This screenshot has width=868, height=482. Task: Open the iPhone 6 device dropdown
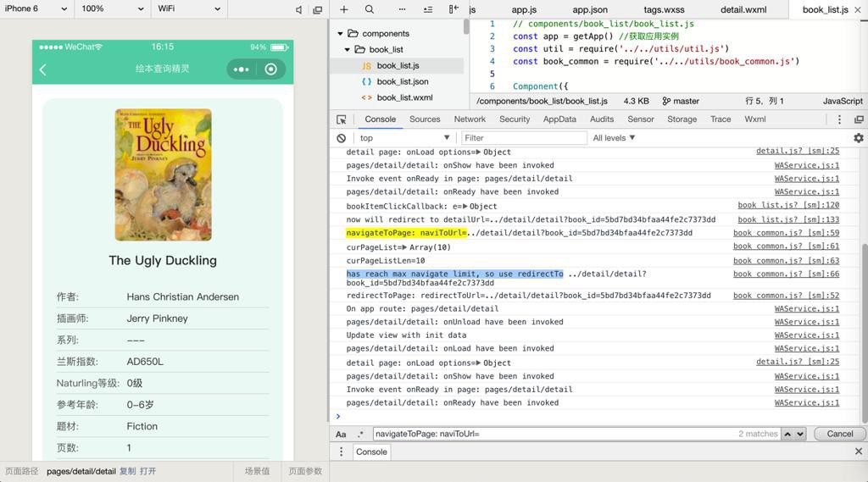click(x=36, y=8)
